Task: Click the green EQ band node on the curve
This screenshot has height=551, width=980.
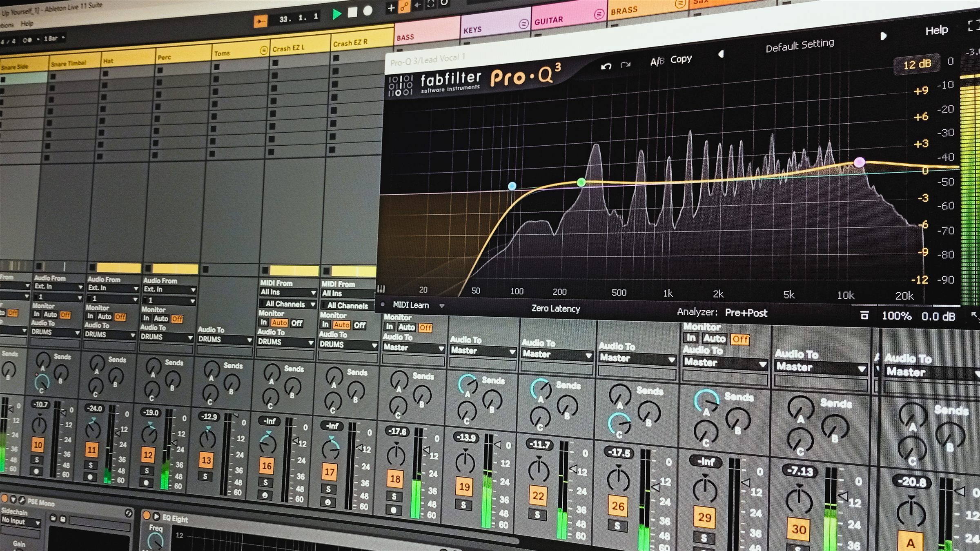Action: 581,183
